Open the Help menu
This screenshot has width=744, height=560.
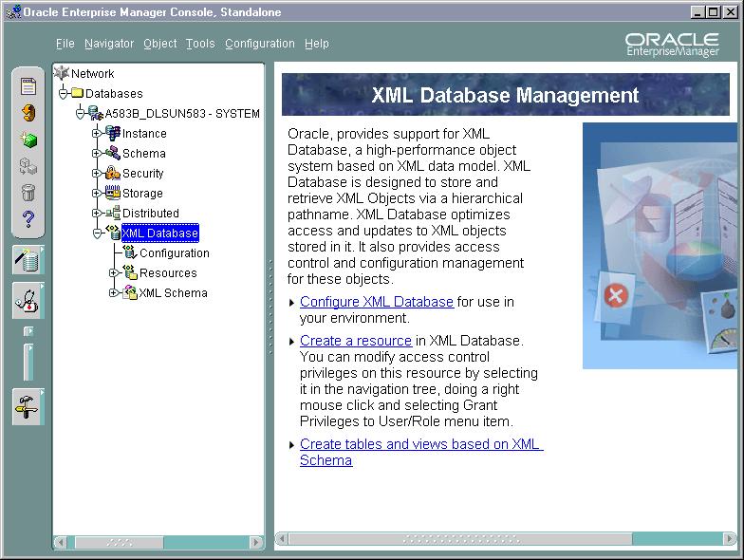[317, 44]
